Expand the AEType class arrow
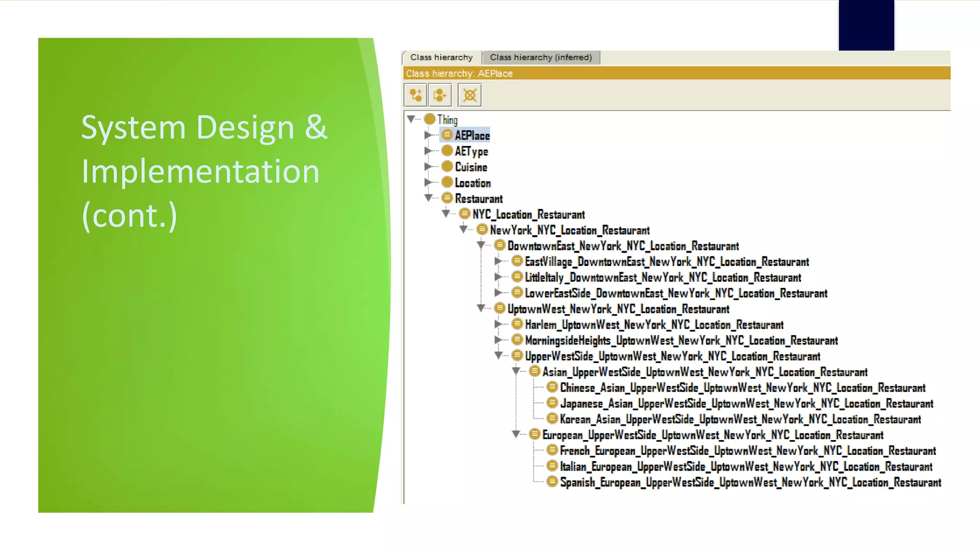This screenshot has height=551, width=980. coord(428,151)
